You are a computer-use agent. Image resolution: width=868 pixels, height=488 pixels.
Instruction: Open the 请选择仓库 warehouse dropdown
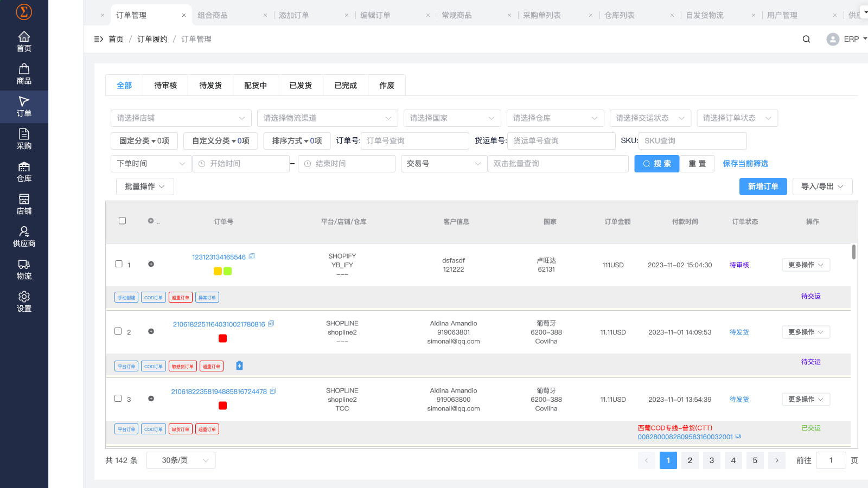pyautogui.click(x=556, y=118)
